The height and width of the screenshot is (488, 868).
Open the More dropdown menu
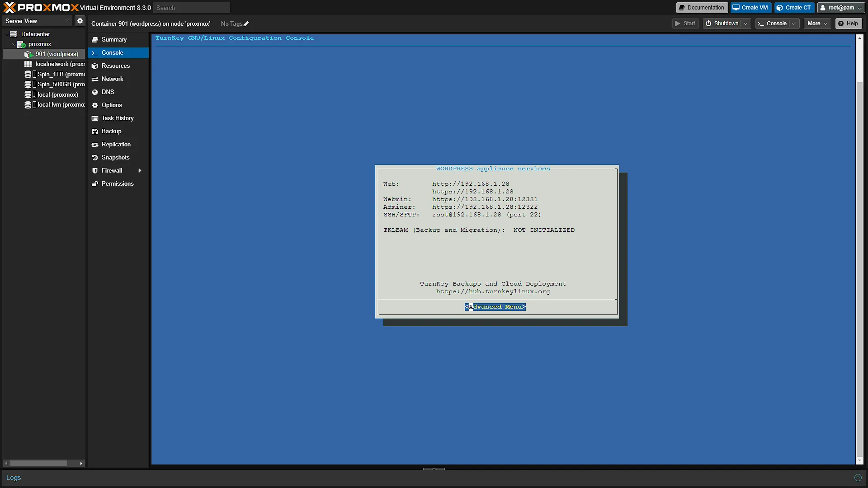click(817, 23)
